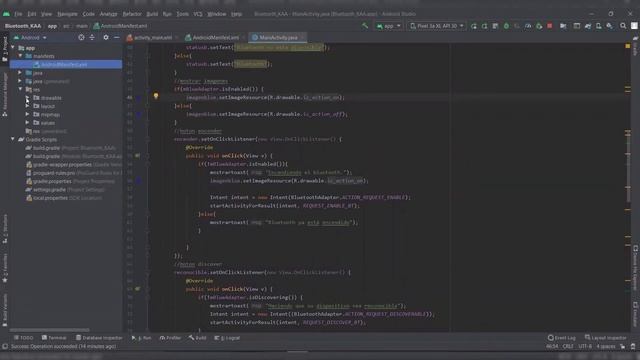Open the Layout Inspector

(x=606, y=338)
